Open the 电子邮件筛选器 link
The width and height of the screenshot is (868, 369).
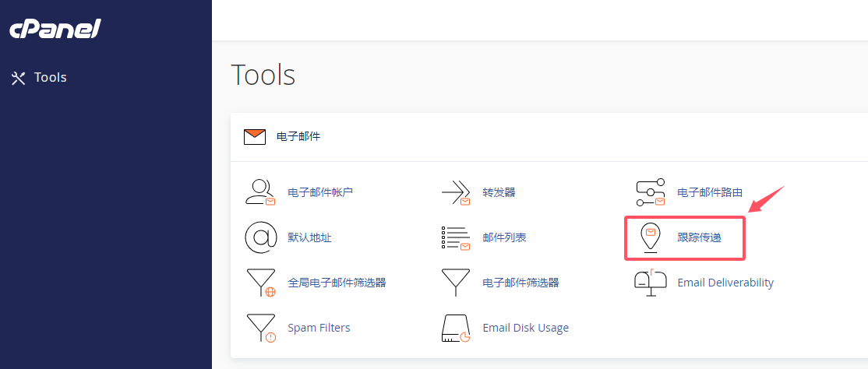521,283
